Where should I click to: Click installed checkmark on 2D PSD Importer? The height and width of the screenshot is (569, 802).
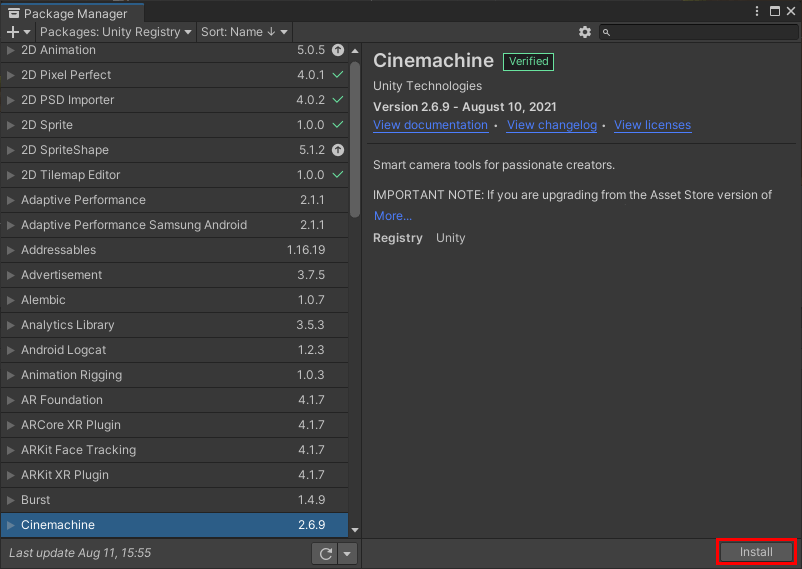pos(338,100)
